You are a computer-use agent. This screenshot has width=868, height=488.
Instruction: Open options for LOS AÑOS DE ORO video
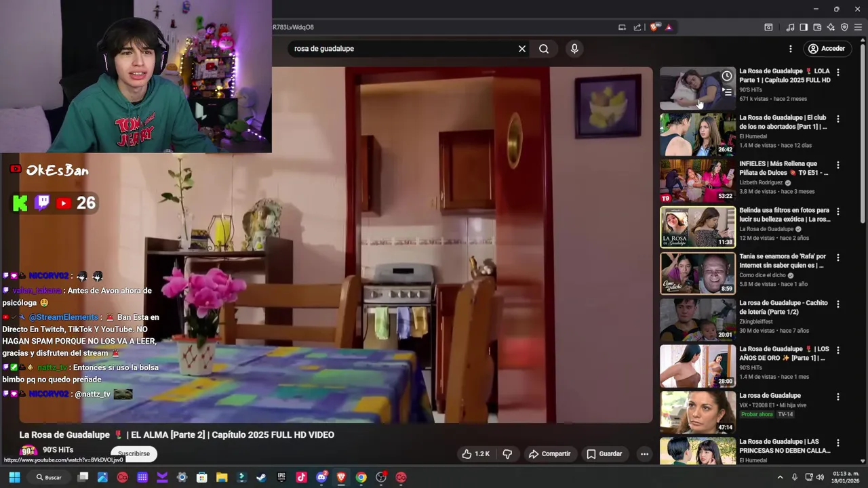pyautogui.click(x=838, y=350)
